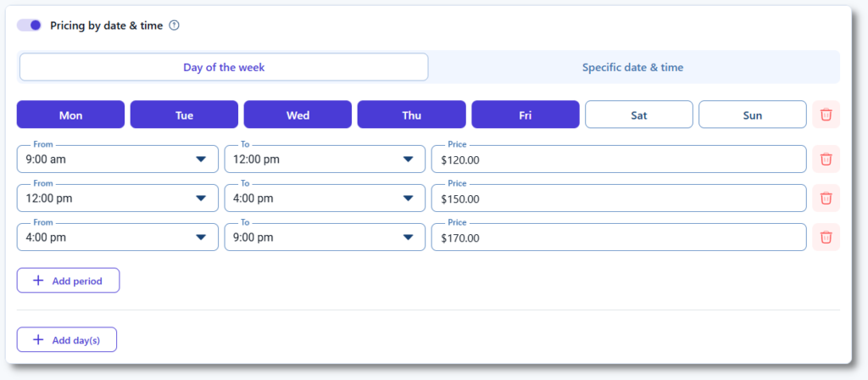Enable Saturday in the day selector

pyautogui.click(x=639, y=115)
